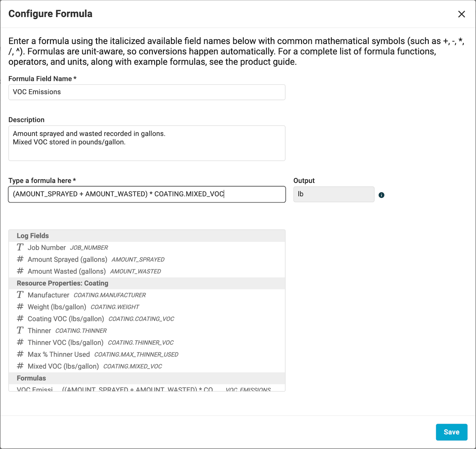Choose the Max % Thinner Used field
Screen dimensions: 476x449
tap(59, 354)
